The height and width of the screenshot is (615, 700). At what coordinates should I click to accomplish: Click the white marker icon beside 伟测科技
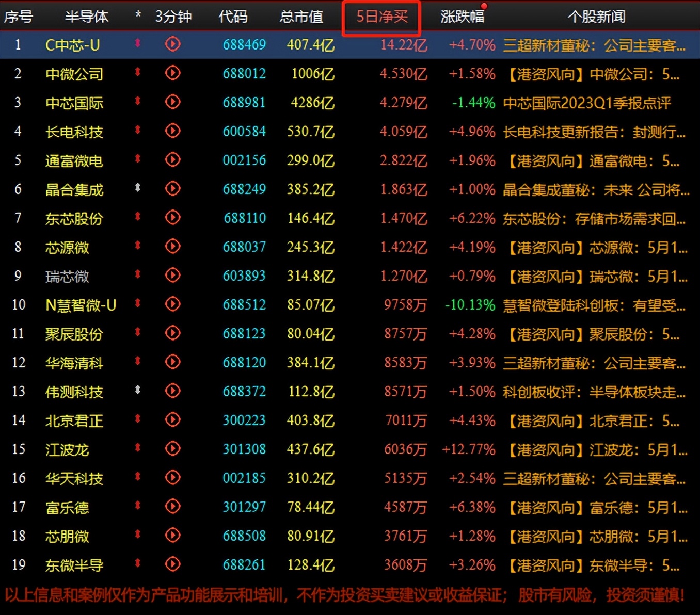pyautogui.click(x=138, y=390)
